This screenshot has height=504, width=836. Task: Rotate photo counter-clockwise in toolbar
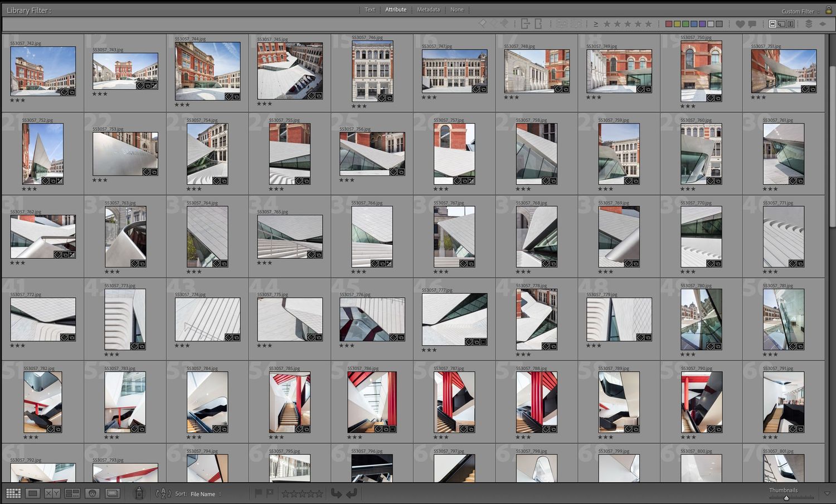[x=336, y=493]
